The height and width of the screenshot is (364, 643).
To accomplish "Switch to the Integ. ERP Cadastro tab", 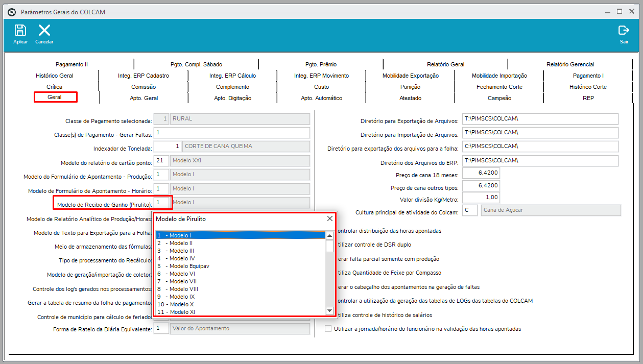I will click(144, 76).
